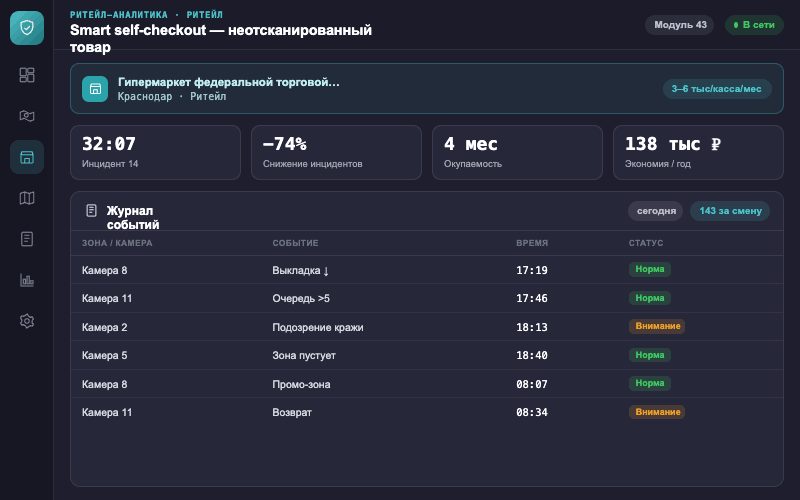Image resolution: width=800 pixels, height=500 pixels.
Task: Click the Подозрение кражи event
Action: (x=318, y=328)
